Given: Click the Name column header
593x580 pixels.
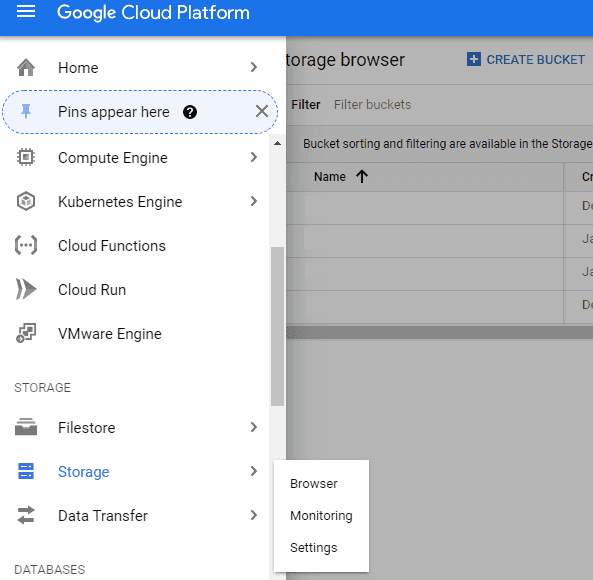Looking at the screenshot, I should (330, 177).
